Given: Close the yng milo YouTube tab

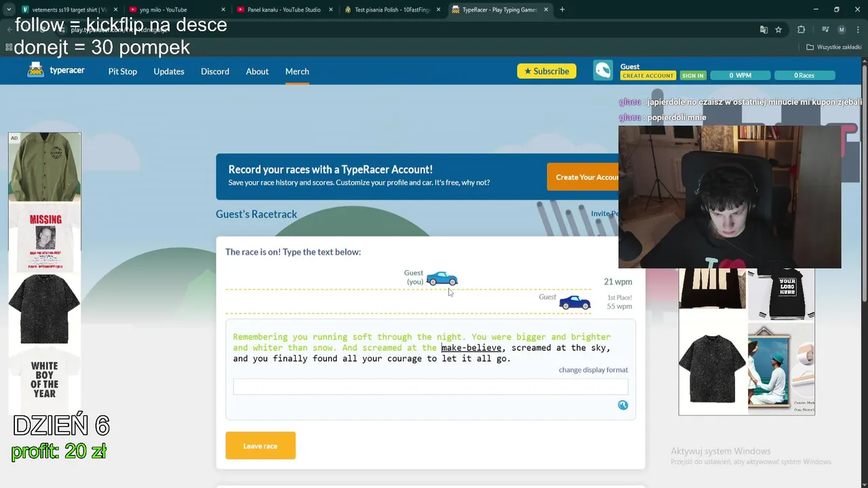Looking at the screenshot, I should [x=223, y=9].
